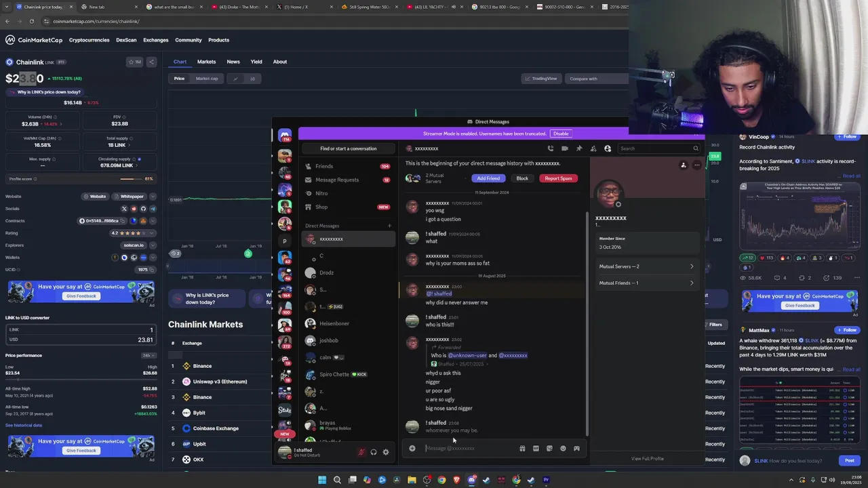Expand the Contracts dropdown arrow
Screen dimensions: 868x488
153,221
